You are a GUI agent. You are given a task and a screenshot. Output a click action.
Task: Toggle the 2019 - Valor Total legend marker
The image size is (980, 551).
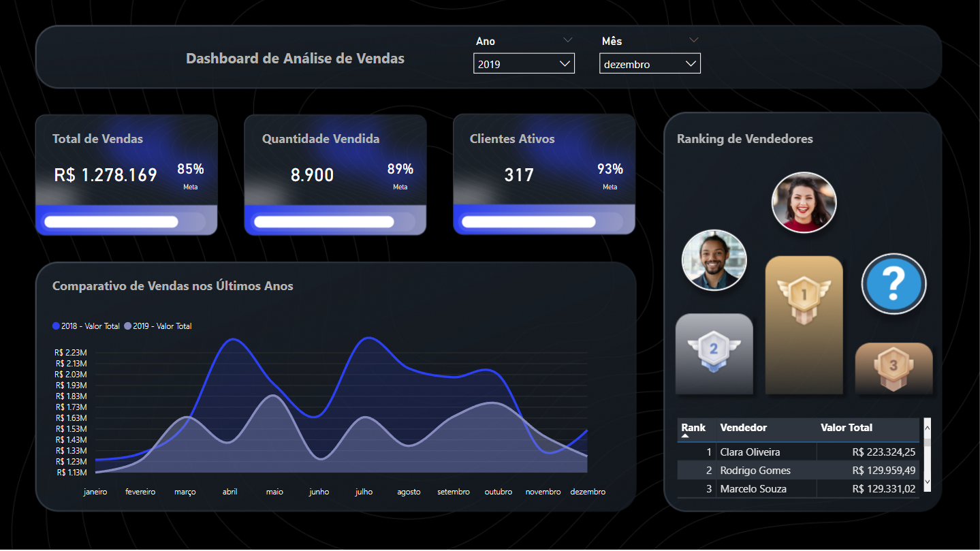[127, 326]
